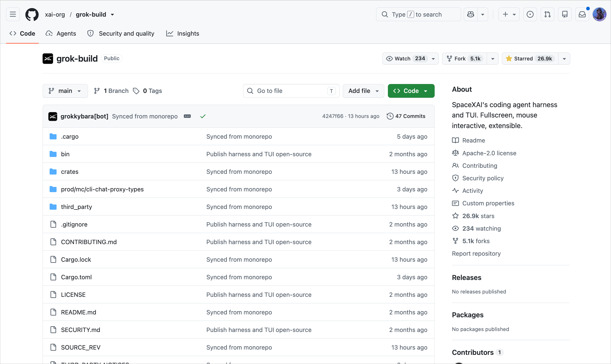
Task: Expand the Add file dropdown
Action: (x=363, y=91)
